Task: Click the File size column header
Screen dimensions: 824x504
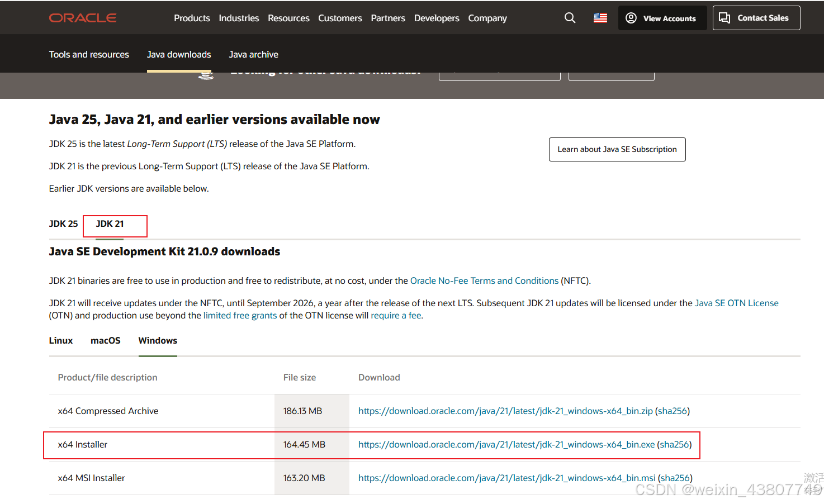Action: (300, 377)
